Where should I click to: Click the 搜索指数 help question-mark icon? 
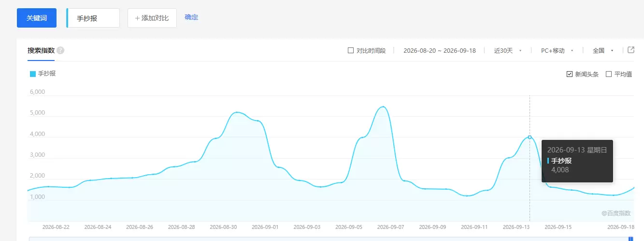tap(60, 50)
